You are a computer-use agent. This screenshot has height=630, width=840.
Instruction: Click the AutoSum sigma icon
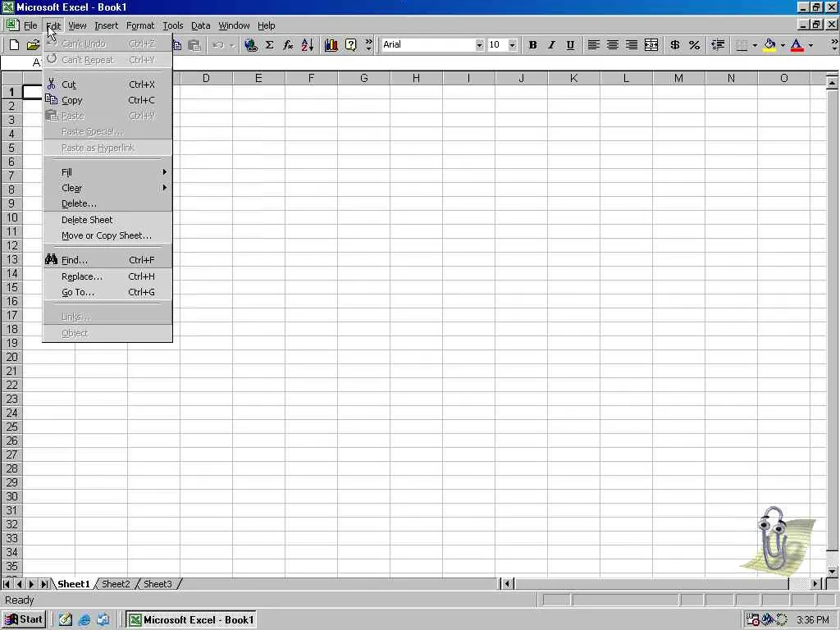(x=269, y=45)
